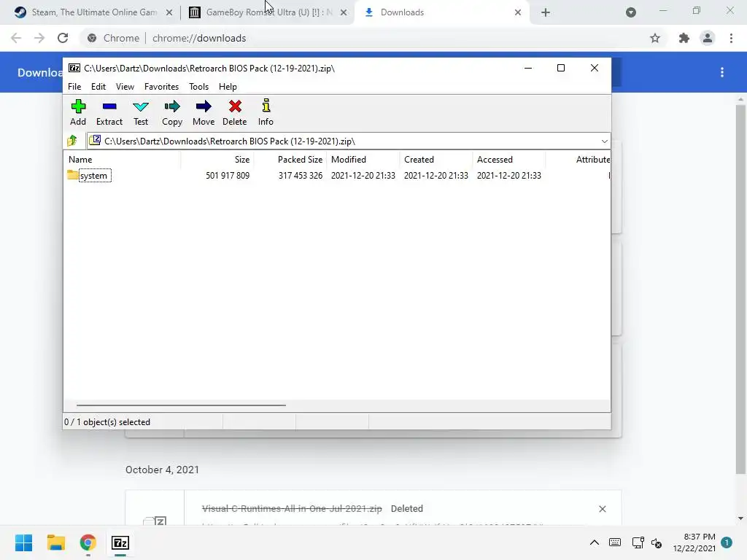Sort by the Packed Size column header
This screenshot has height=560, width=747.
point(290,160)
